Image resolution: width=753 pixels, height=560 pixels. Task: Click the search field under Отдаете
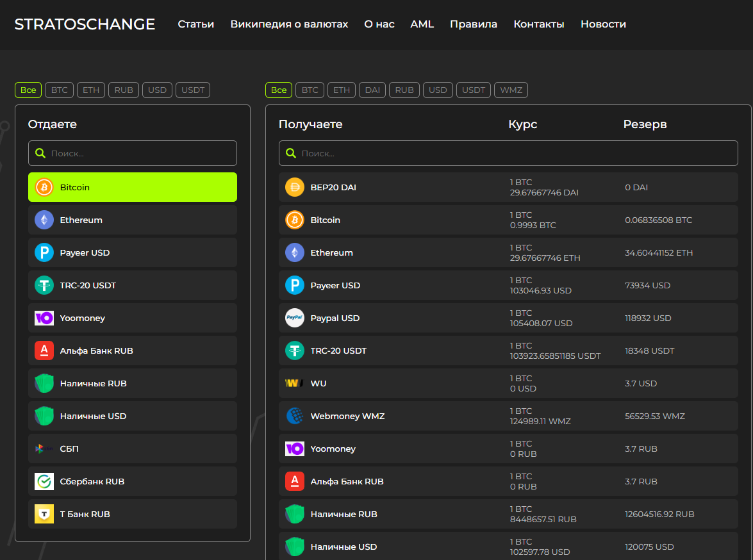coord(133,153)
